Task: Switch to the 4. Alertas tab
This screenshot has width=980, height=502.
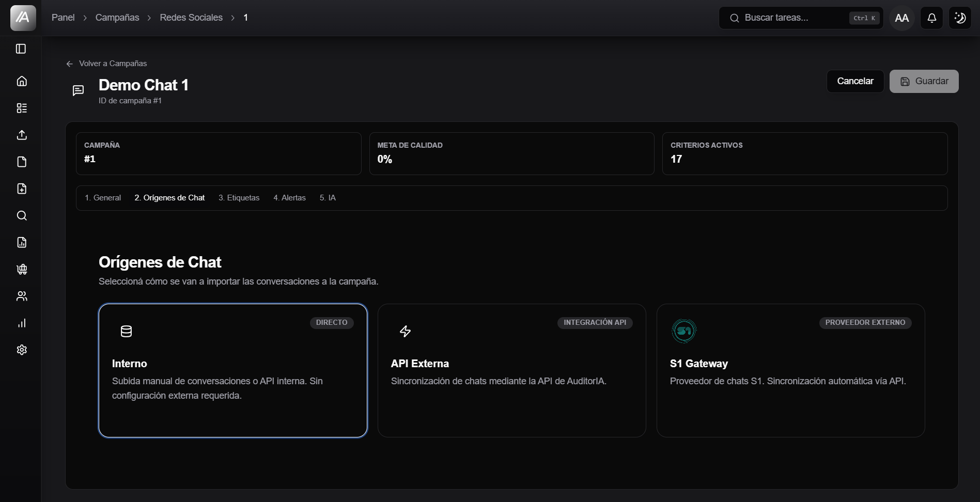Action: [x=289, y=198]
